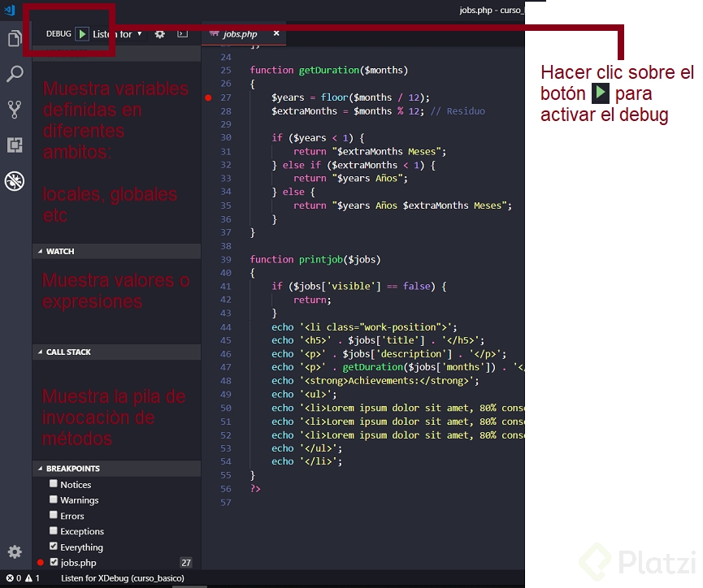
Task: Click the getDuration call on line 47
Action: point(419,367)
